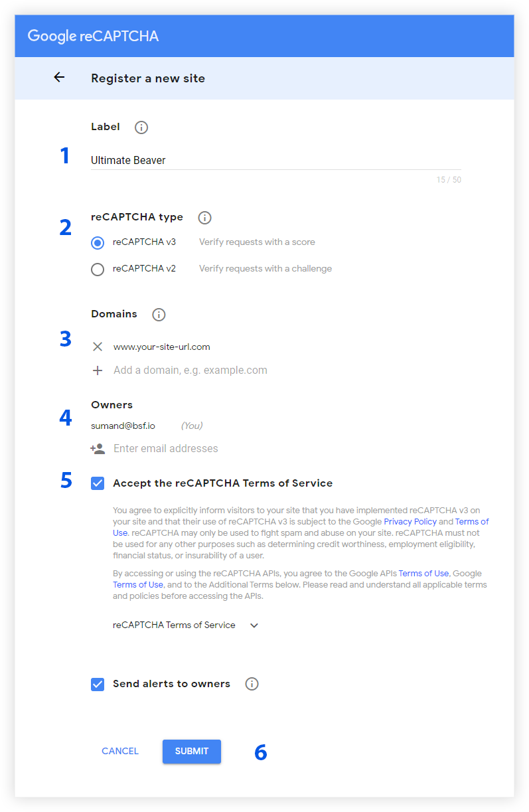The width and height of the screenshot is (529, 812).
Task: Select the reCAPTCHA v2 radio button
Action: click(98, 270)
